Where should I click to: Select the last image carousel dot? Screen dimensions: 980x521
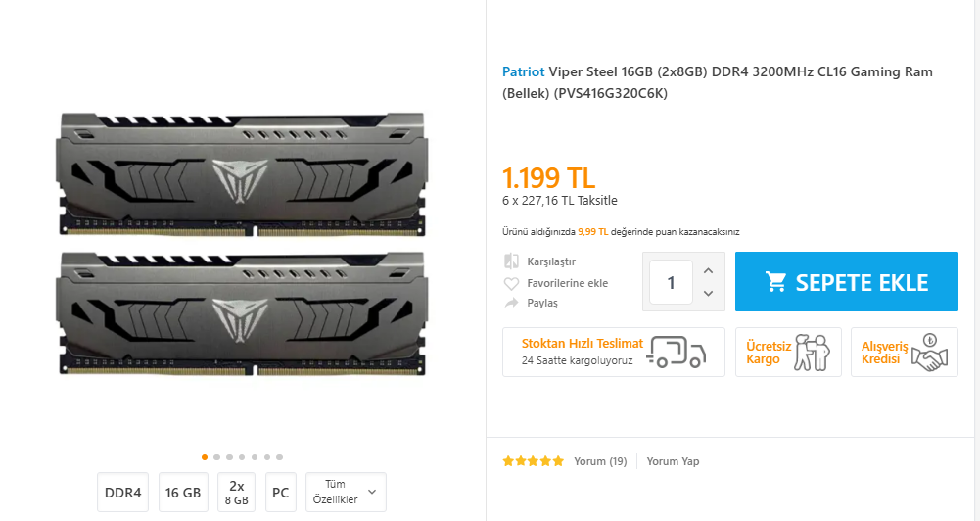click(280, 457)
